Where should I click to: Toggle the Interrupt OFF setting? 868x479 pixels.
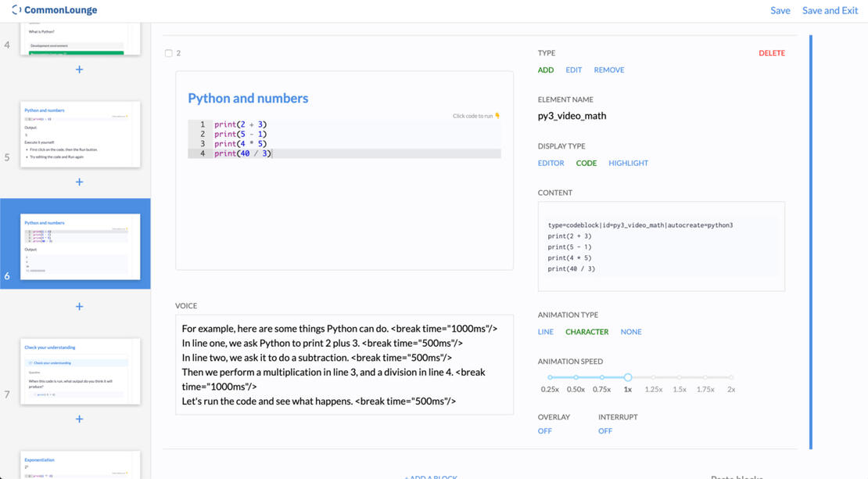(604, 431)
